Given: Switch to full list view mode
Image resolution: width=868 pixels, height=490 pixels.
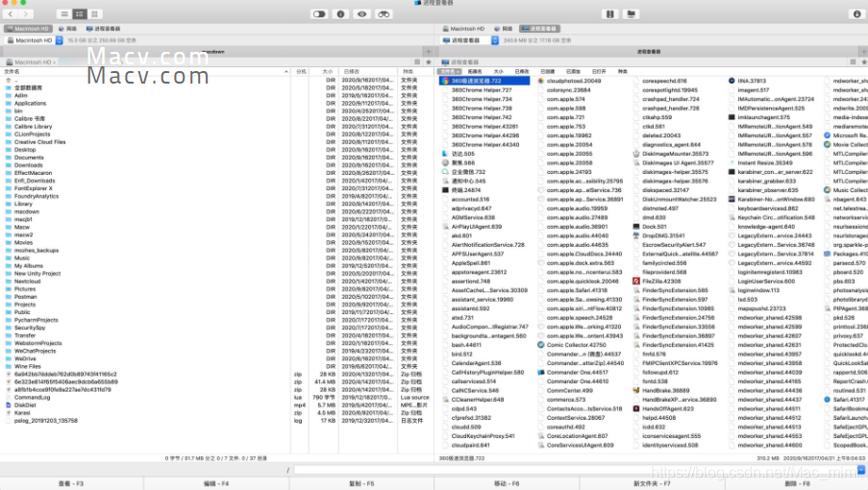Looking at the screenshot, I should pyautogui.click(x=64, y=13).
